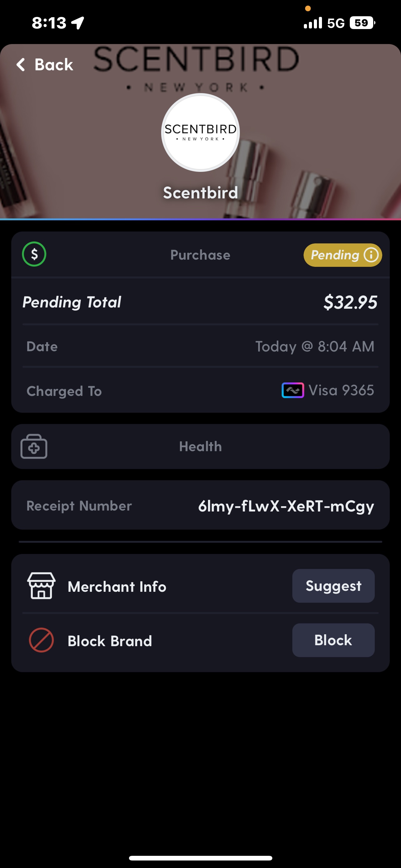Screen dimensions: 401x868
Task: Tap the red Block Brand prohibited icon
Action: [x=41, y=640]
